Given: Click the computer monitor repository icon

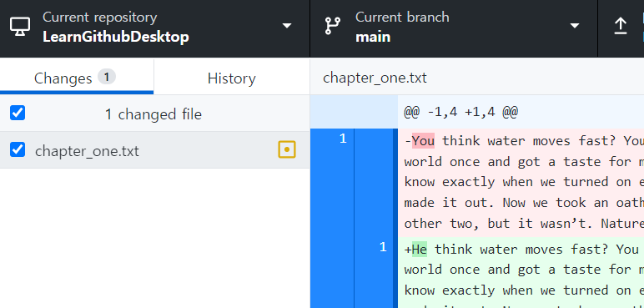Looking at the screenshot, I should coord(20,27).
